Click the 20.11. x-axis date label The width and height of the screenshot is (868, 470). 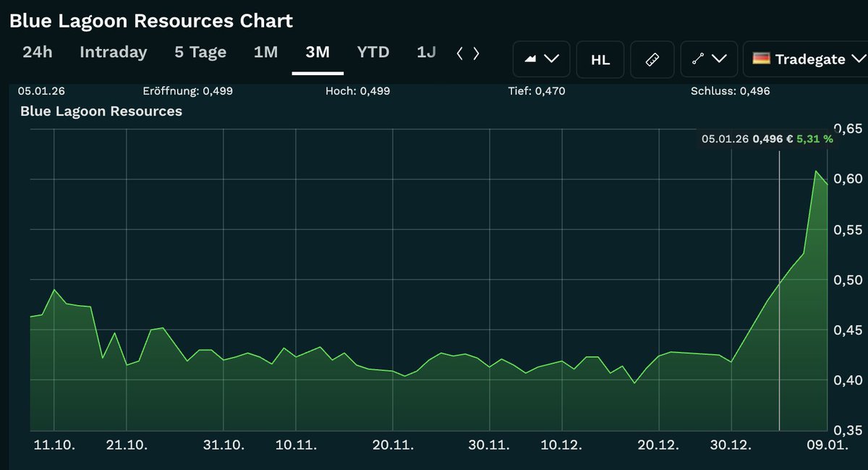pyautogui.click(x=393, y=445)
